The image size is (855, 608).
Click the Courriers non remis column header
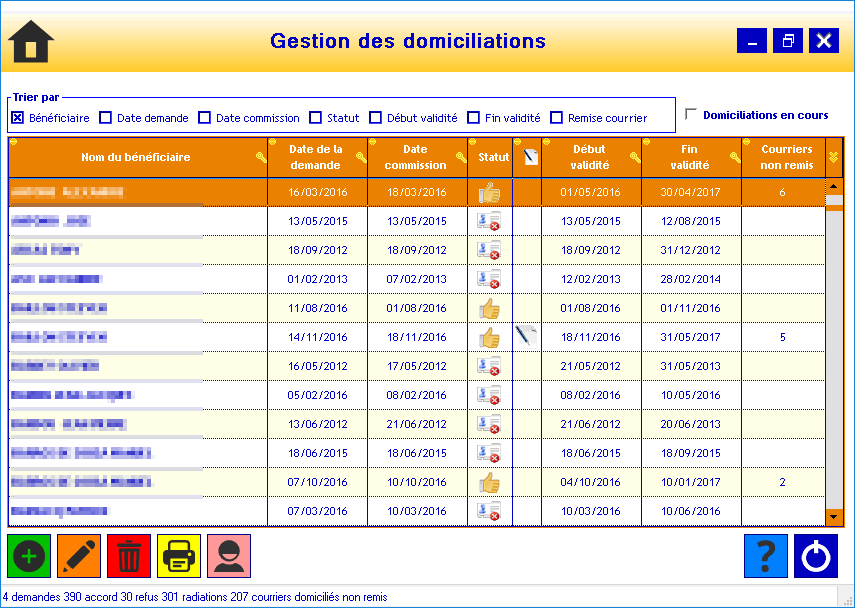pos(785,157)
